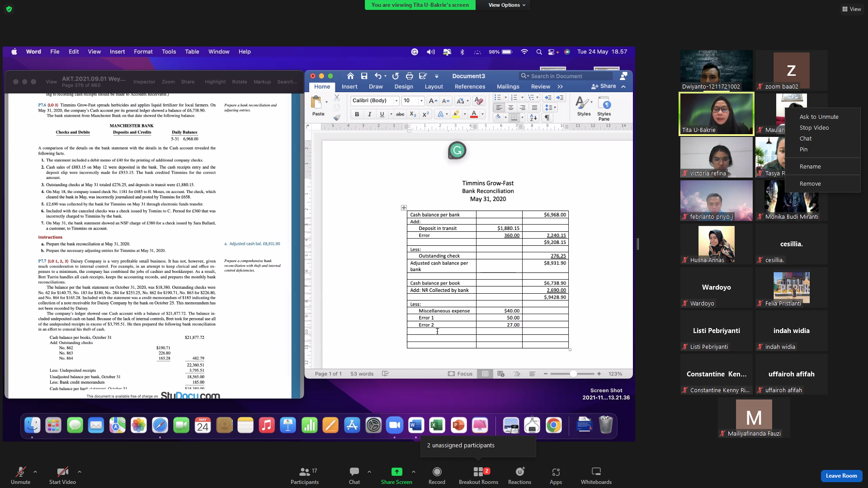This screenshot has width=868, height=488.
Task: Open Zoom Apps panel
Action: coord(556,475)
